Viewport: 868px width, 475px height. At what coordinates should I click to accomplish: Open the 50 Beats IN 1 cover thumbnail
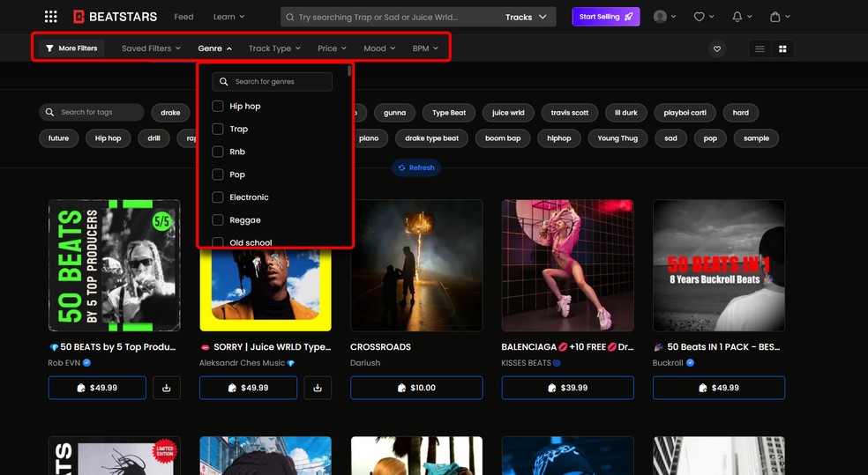719,265
